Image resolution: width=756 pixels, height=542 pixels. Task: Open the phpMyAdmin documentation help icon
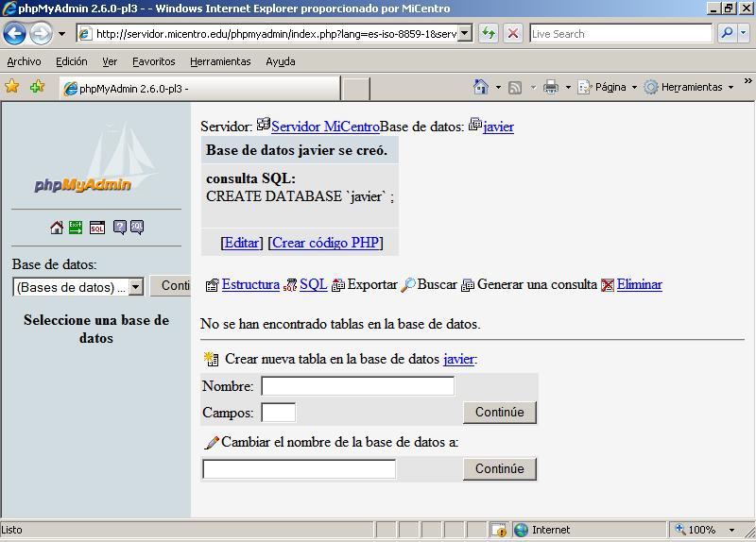[x=120, y=228]
